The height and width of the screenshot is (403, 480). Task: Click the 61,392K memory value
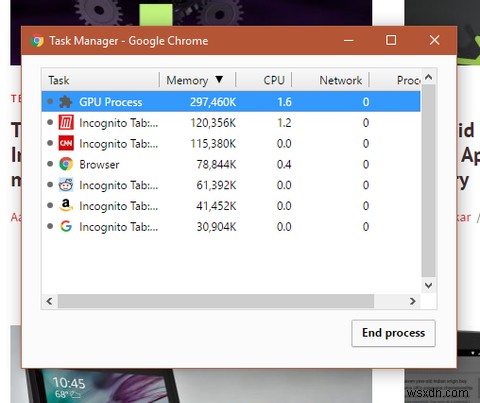pyautogui.click(x=216, y=185)
